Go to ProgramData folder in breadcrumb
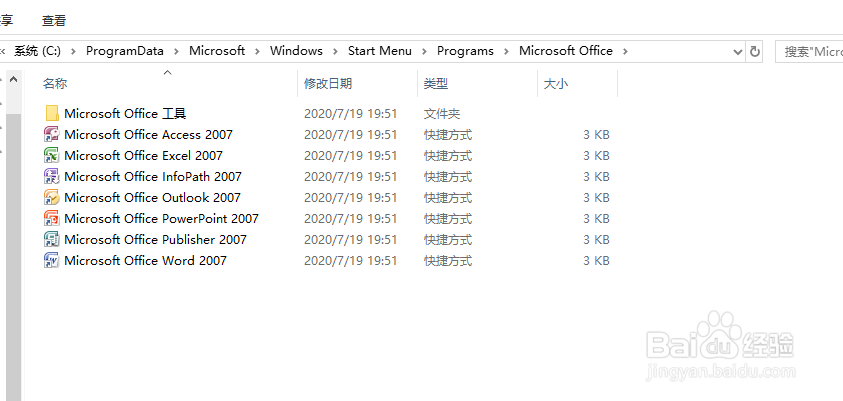 pyautogui.click(x=123, y=51)
